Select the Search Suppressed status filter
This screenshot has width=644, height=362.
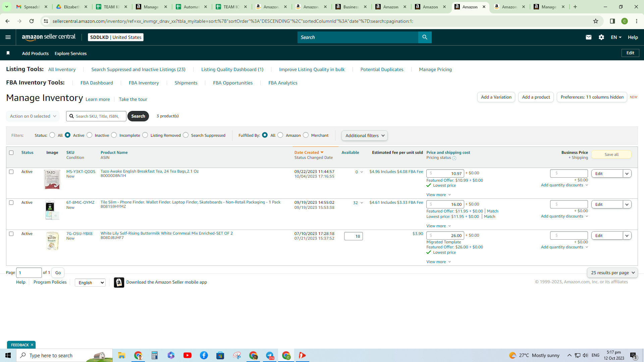[x=186, y=135]
